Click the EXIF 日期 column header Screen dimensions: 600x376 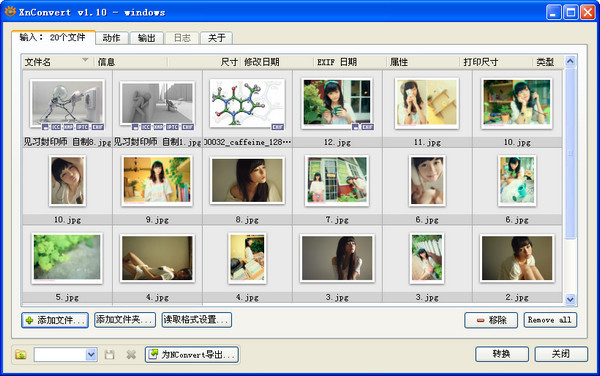click(351, 62)
